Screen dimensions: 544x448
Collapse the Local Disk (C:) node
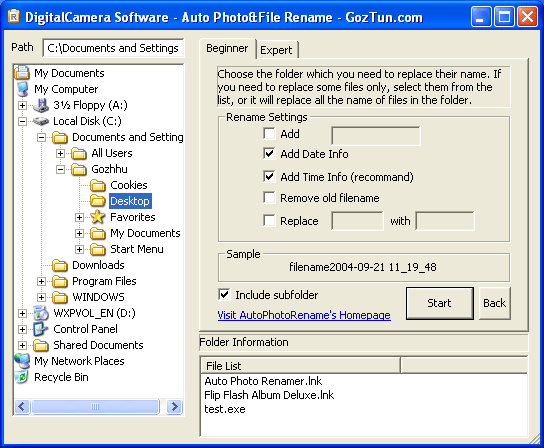(22, 121)
